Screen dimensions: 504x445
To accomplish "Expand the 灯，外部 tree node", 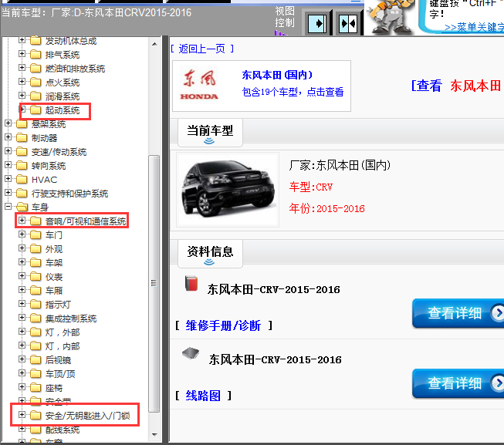I will (22, 331).
